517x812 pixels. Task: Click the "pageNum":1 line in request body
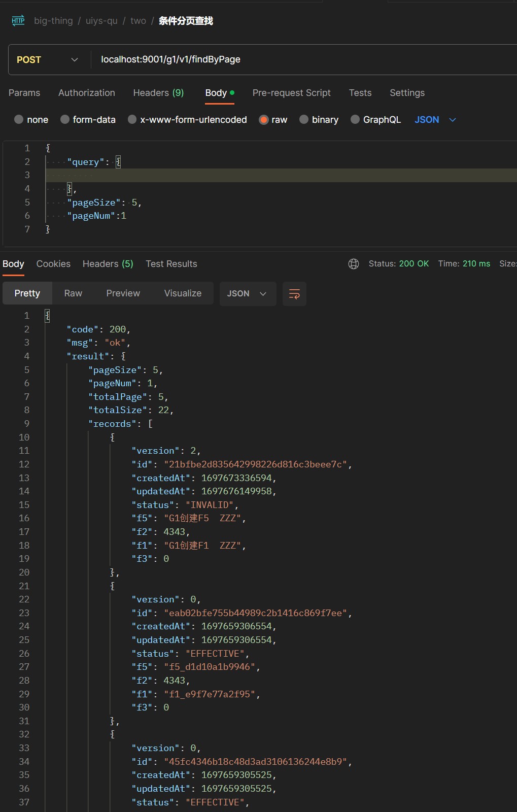click(x=96, y=216)
